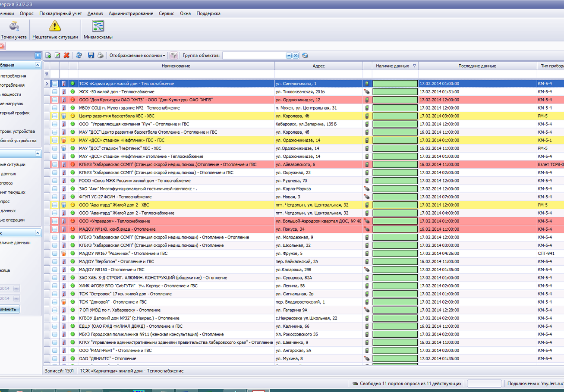The width and height of the screenshot is (564, 392).
Task: Open the Опрос menu
Action: pyautogui.click(x=27, y=13)
